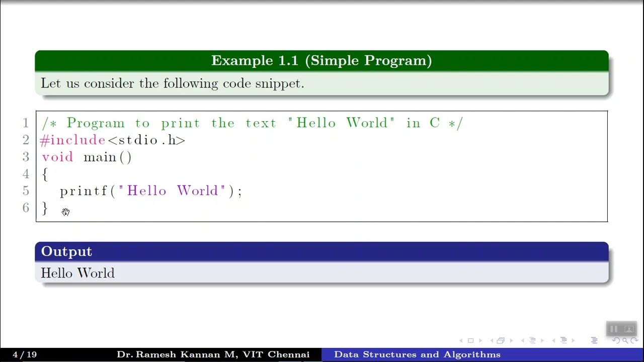This screenshot has width=644, height=362.
Task: Click the back curved arrow icon
Action: click(616, 340)
